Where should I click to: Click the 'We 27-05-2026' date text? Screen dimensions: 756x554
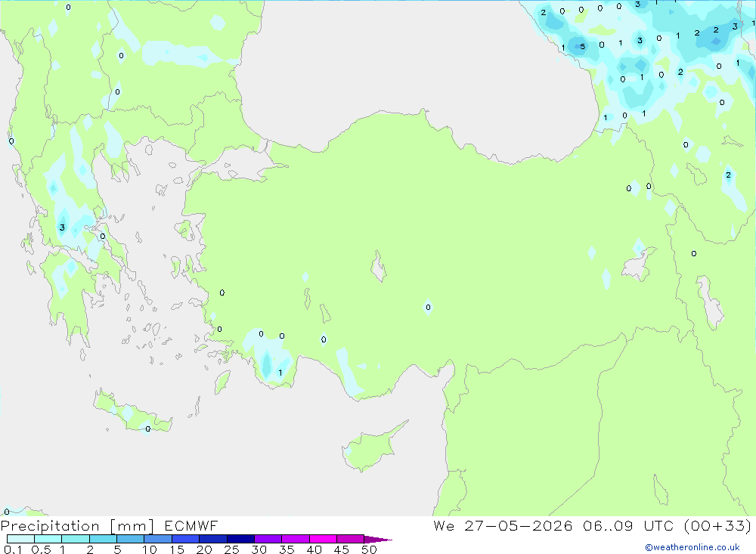(x=503, y=526)
